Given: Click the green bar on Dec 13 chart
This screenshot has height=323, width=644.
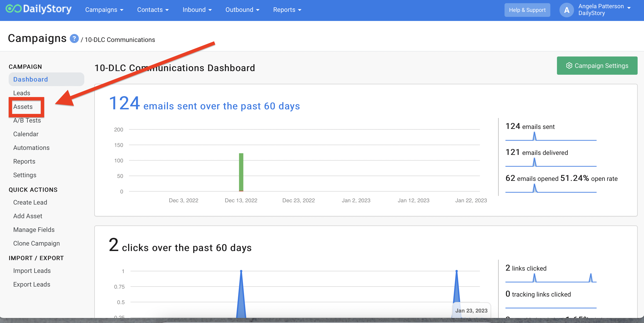Looking at the screenshot, I should (241, 172).
